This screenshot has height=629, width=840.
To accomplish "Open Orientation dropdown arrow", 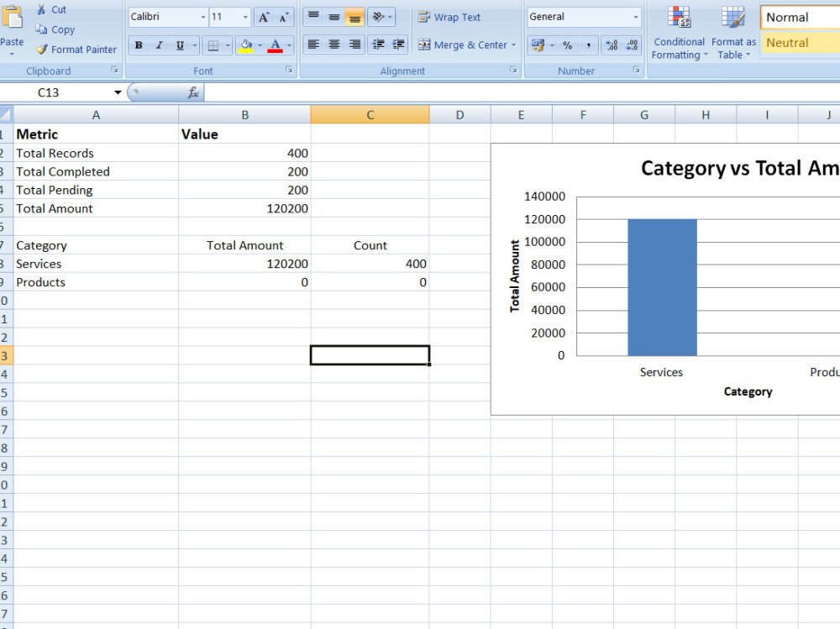I will pos(390,17).
